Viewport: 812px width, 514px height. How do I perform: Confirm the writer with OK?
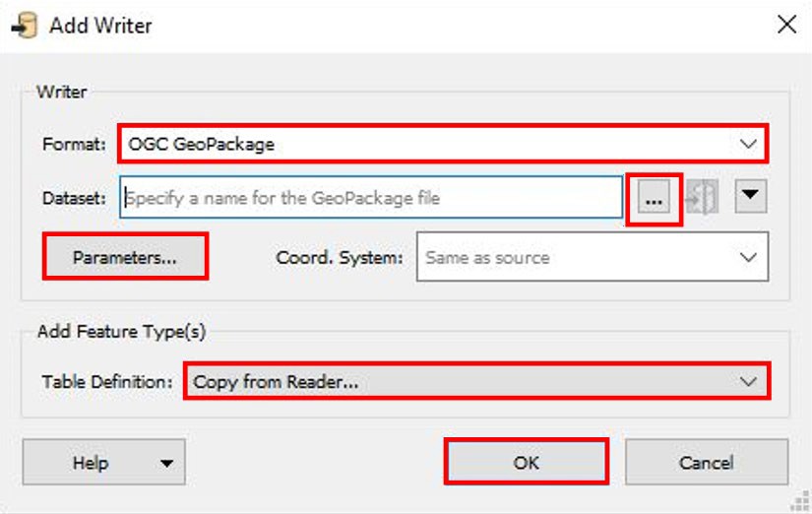(527, 462)
